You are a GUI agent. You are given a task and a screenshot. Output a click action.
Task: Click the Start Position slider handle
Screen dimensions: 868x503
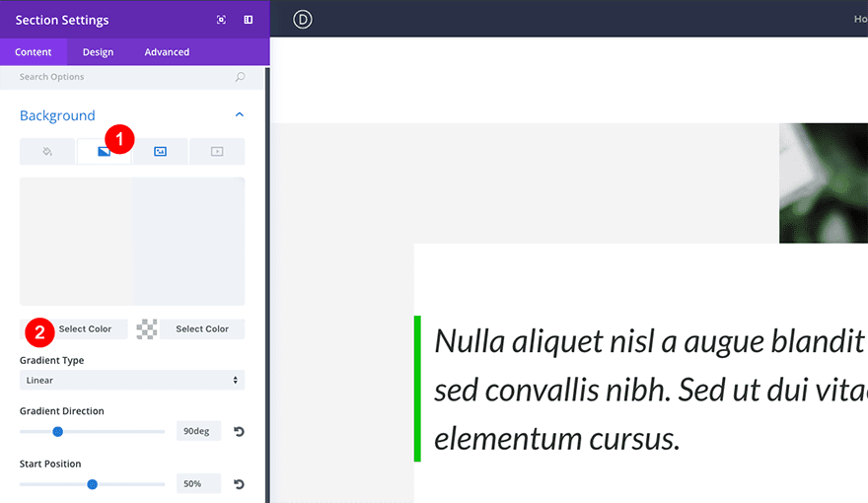coord(92,484)
